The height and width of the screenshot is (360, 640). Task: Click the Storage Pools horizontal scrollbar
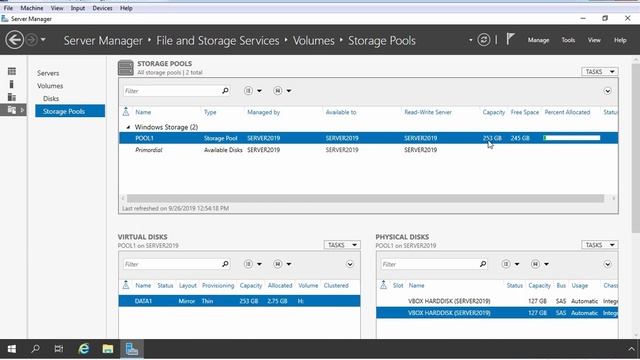click(x=365, y=198)
